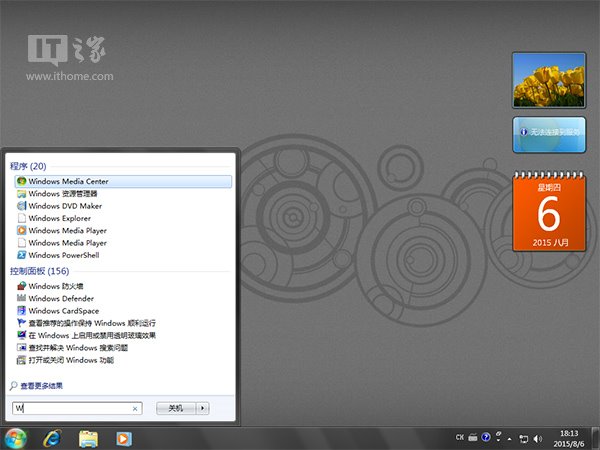The width and height of the screenshot is (600, 450).
Task: Click the volume speaker tray icon
Action: pyautogui.click(x=539, y=438)
